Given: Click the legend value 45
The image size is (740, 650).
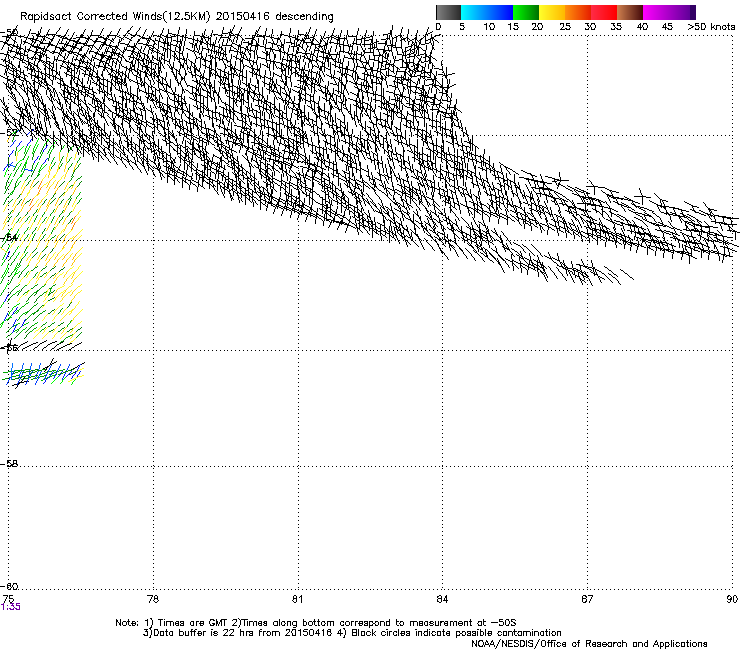Looking at the screenshot, I should click(667, 26).
